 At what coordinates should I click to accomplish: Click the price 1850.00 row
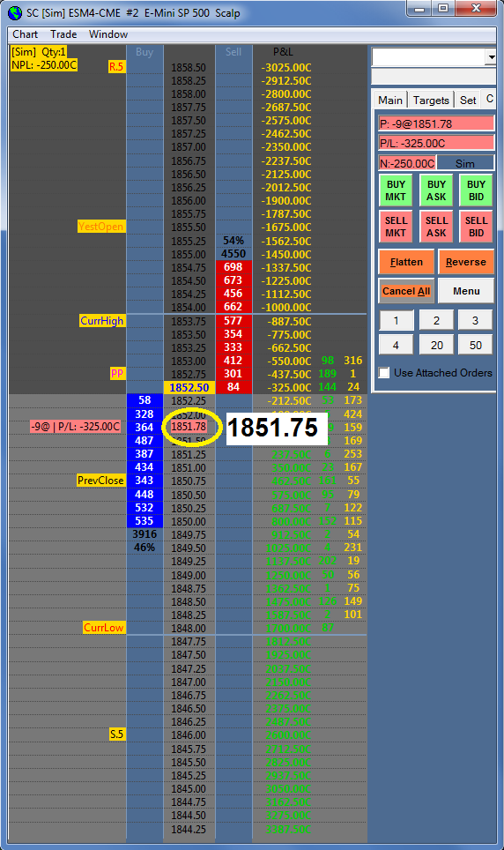pyautogui.click(x=189, y=521)
